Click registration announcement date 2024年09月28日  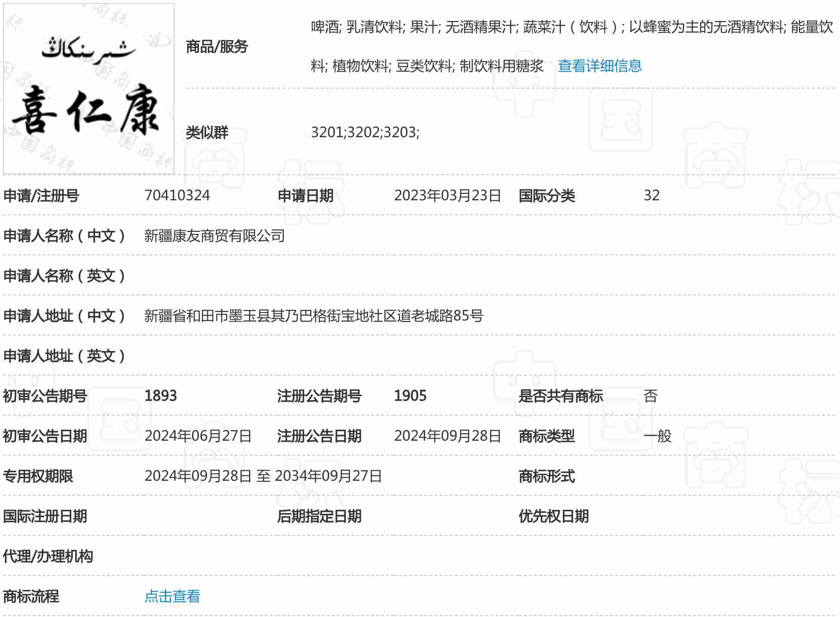tap(447, 436)
